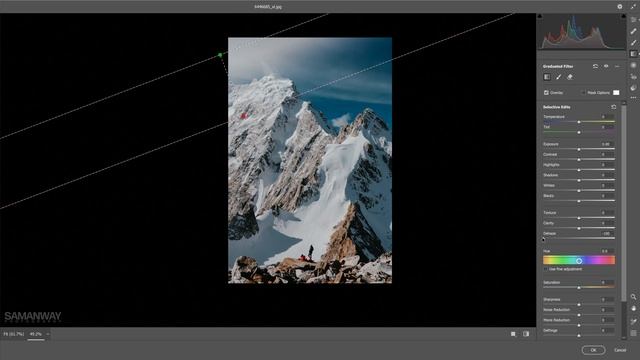Image resolution: width=640 pixels, height=360 pixels.
Task: Select the Adjustment Brush tool
Action: (633, 42)
